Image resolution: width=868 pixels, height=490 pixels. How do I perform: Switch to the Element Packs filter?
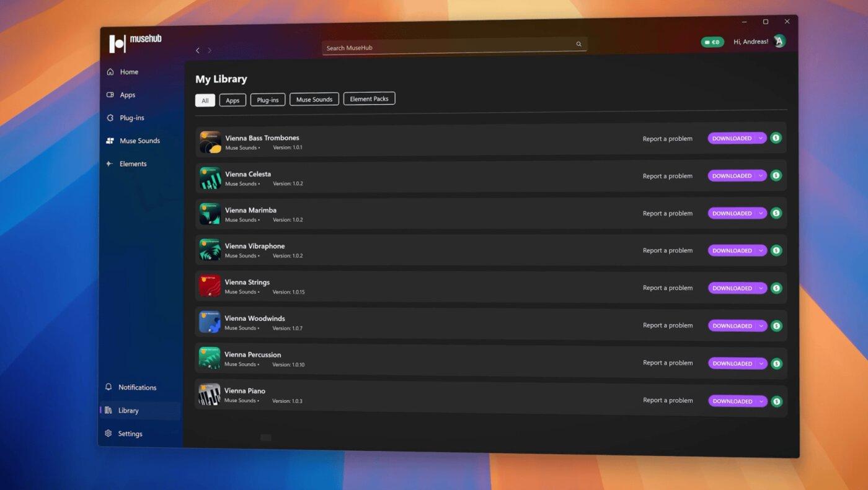coord(369,98)
